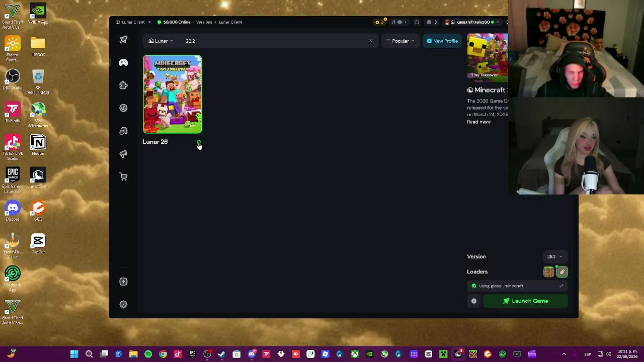The width and height of the screenshot is (644, 362).
Task: Open the music audio dropdown in the top bar
Action: [399, 22]
